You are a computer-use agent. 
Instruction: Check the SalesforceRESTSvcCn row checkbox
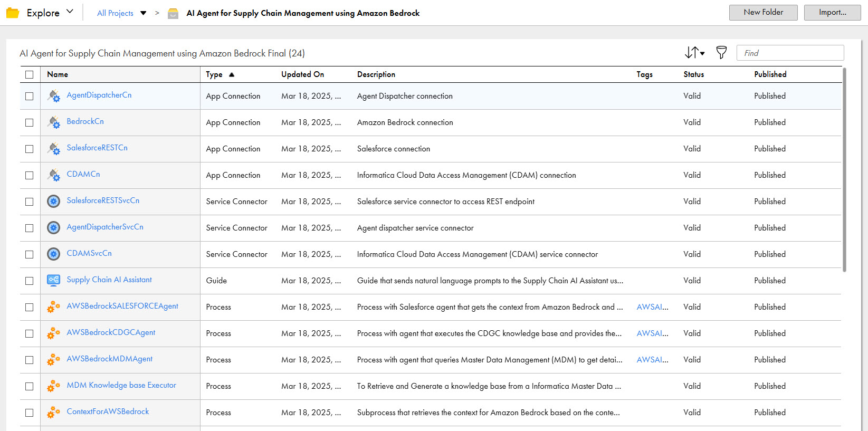click(x=30, y=202)
